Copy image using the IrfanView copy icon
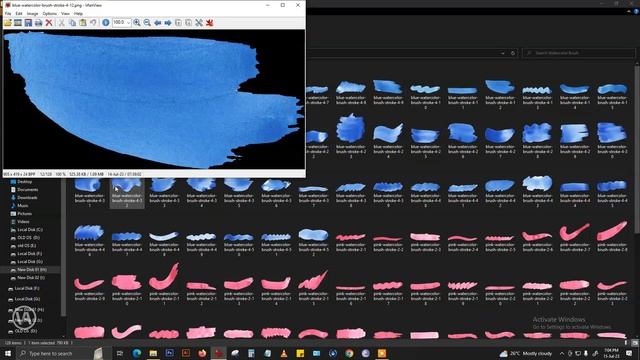The width and height of the screenshot is (640, 360). (72, 23)
